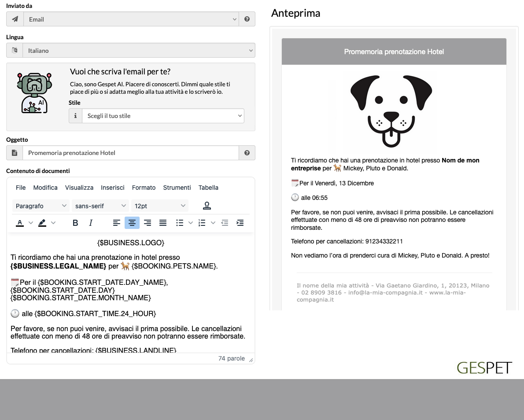Click the {$BUSINESS.LOGO} placeholder in editor
Image resolution: width=524 pixels, height=420 pixels.
[x=131, y=243]
